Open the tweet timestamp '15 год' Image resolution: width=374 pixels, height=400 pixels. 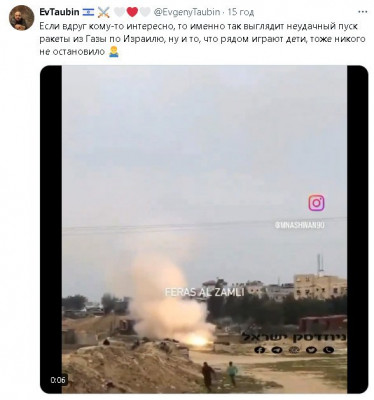241,12
